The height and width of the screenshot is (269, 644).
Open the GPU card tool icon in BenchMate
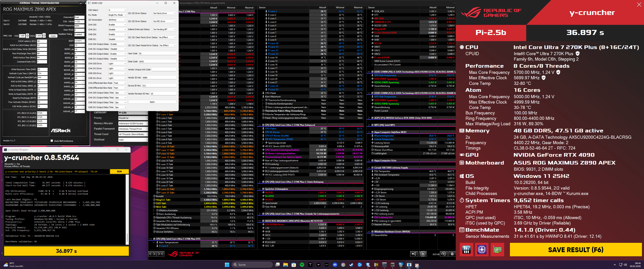[497, 250]
